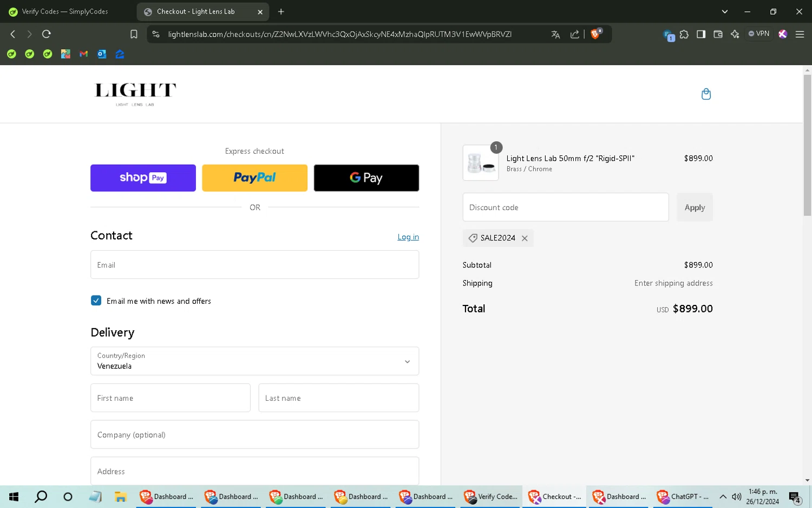Screen dimensions: 812x508
Task: Reload the checkout page
Action: click(x=47, y=34)
